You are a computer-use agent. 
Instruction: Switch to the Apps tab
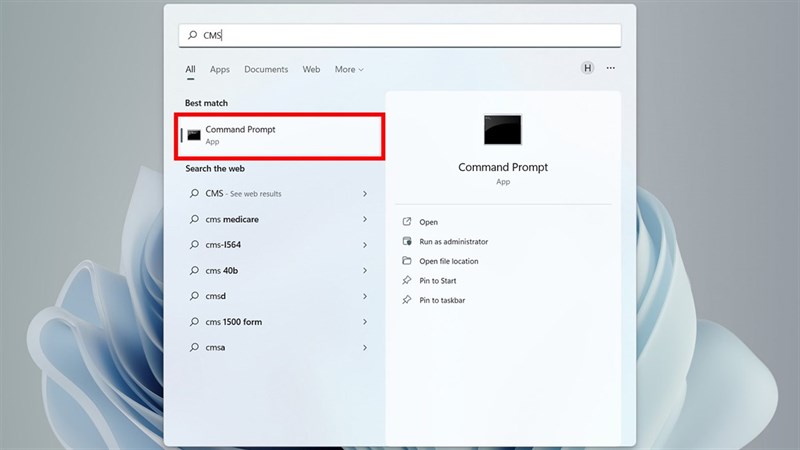point(219,70)
